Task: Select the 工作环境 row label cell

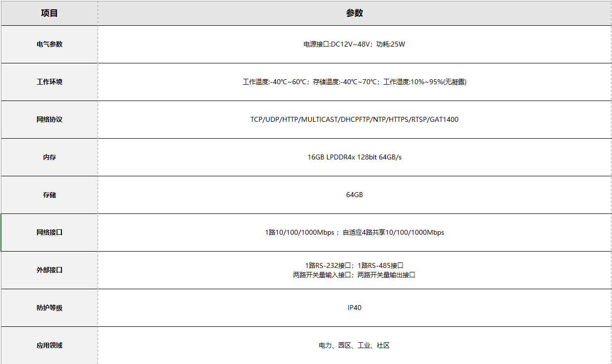Action: (50, 82)
